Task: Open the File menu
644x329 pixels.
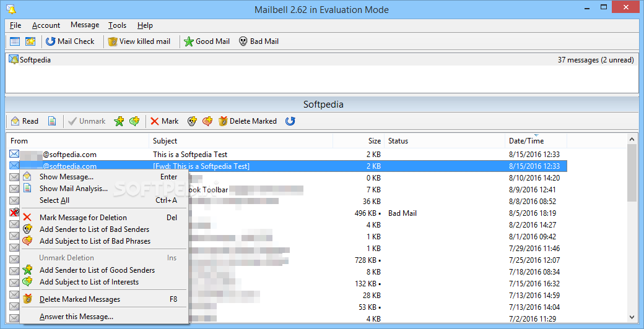Action: (x=15, y=25)
